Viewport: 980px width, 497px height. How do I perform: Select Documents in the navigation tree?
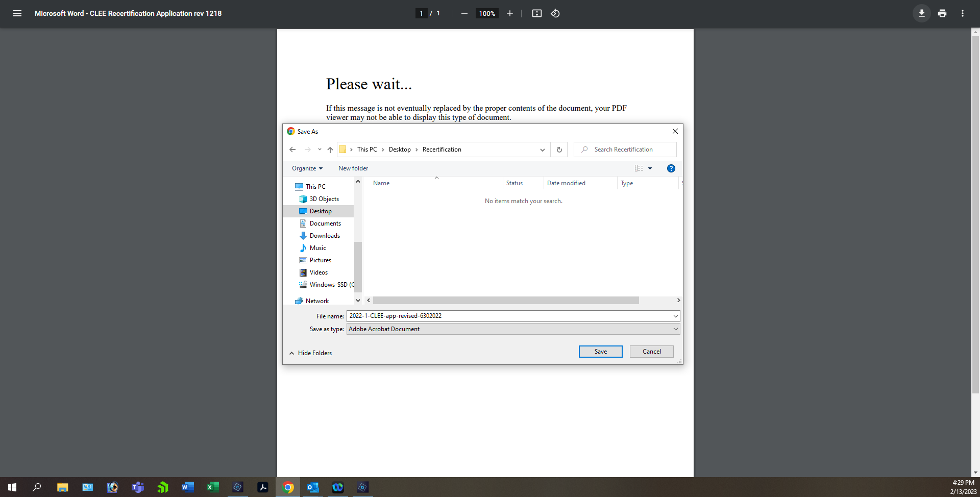click(x=325, y=223)
